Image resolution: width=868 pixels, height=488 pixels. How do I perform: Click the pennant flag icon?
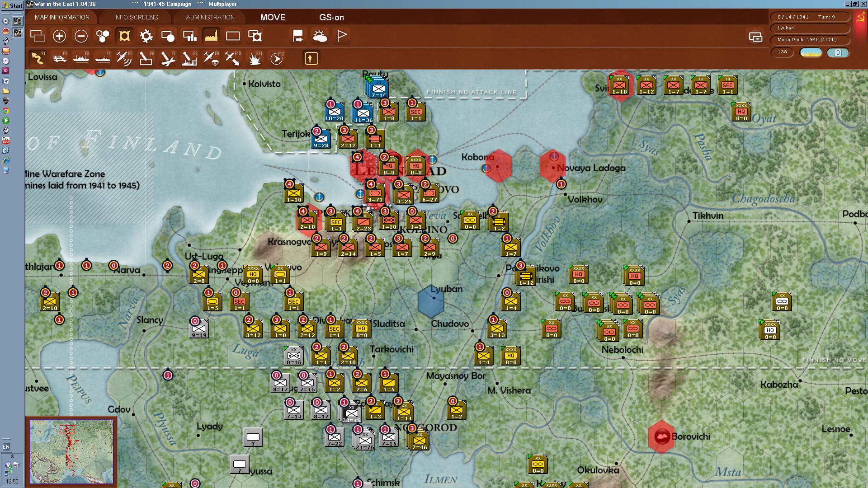point(341,36)
